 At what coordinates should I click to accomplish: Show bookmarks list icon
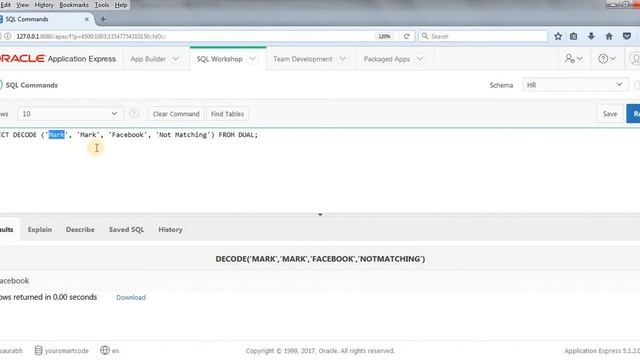573,36
